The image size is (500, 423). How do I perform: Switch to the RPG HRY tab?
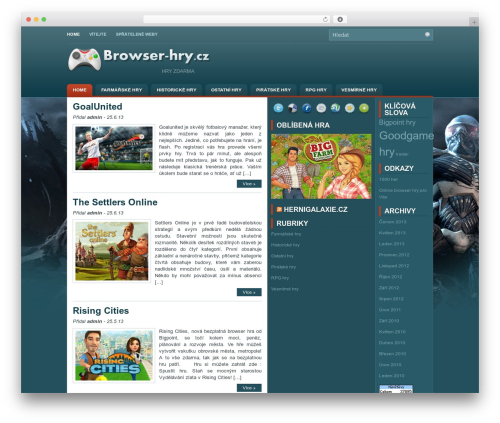pyautogui.click(x=316, y=90)
